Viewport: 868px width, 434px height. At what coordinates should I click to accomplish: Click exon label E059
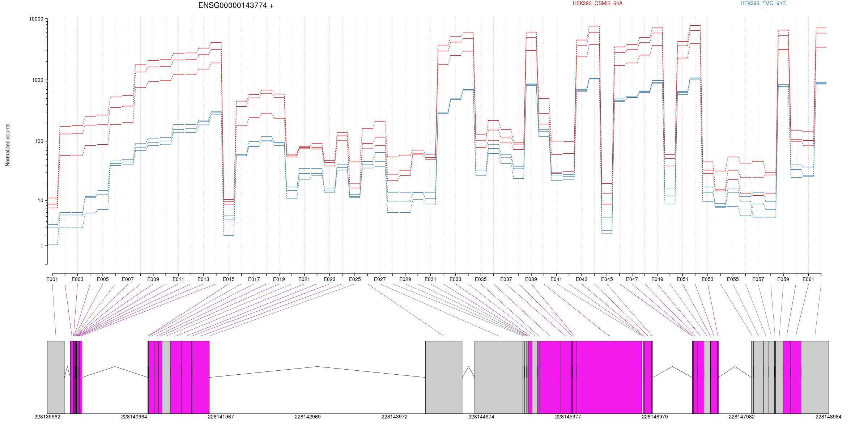pos(783,279)
